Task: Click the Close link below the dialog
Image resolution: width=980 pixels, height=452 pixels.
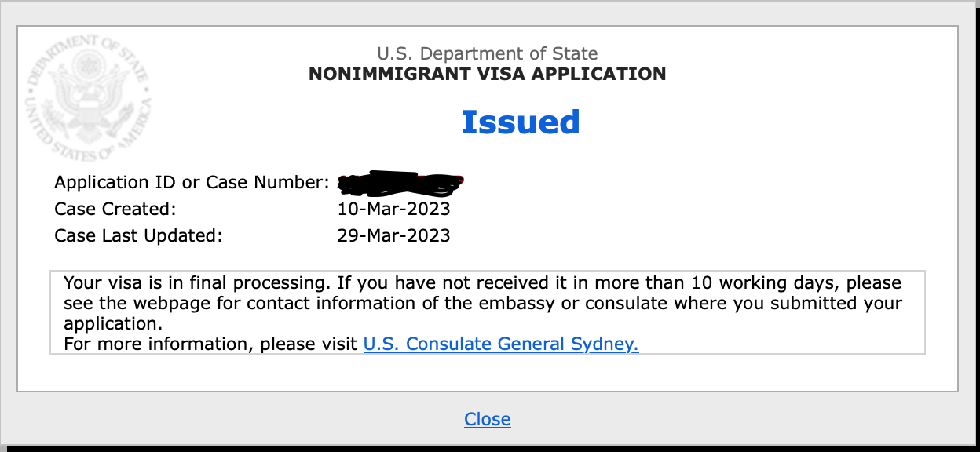Action: click(x=487, y=419)
